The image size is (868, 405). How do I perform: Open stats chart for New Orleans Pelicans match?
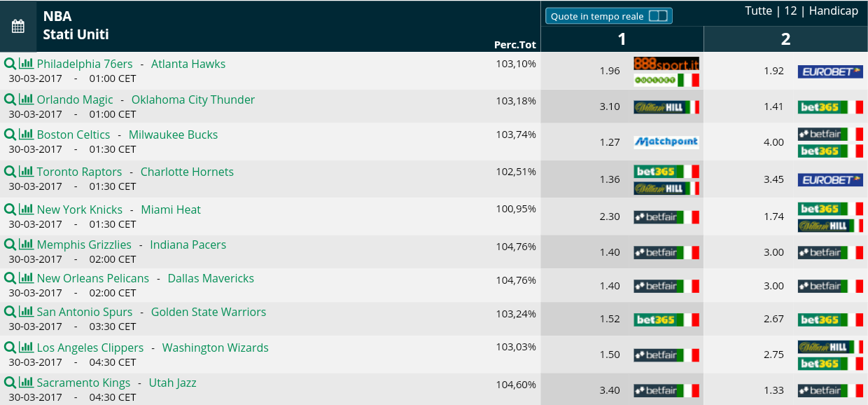click(26, 277)
